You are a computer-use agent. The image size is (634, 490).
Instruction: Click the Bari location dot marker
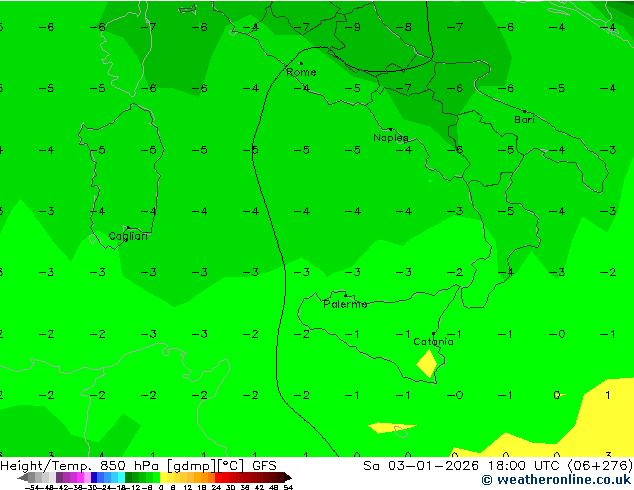coord(524,111)
